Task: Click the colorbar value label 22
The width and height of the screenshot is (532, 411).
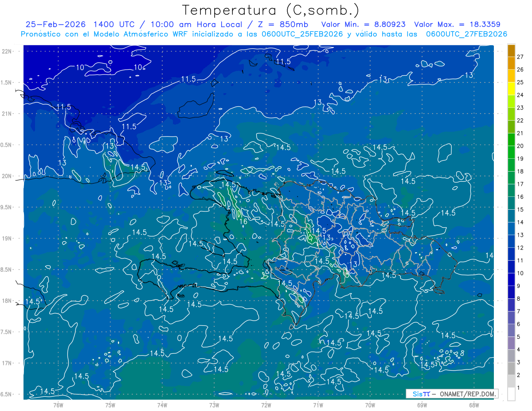Action: 520,120
